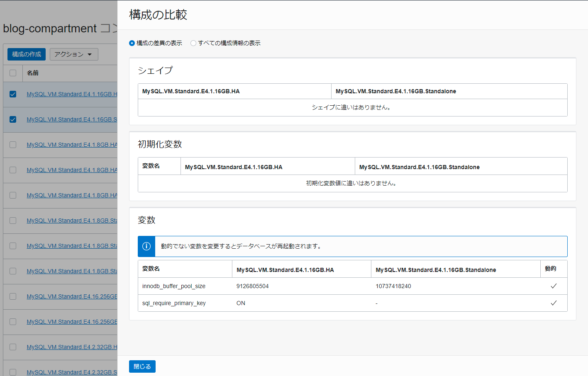The height and width of the screenshot is (376, 588).
Task: Check the MySQL.VM.Standard.E4.2.32GB.S row checkbox
Action: tap(13, 372)
